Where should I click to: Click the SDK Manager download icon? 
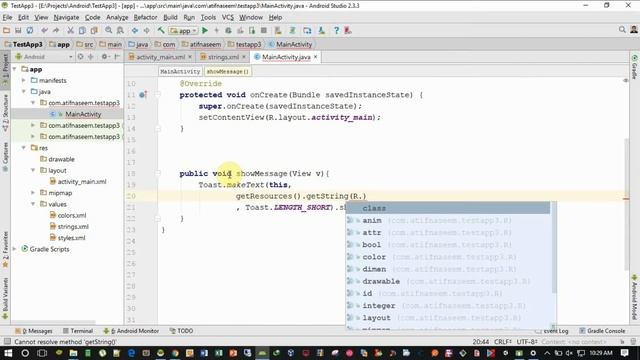(322, 31)
